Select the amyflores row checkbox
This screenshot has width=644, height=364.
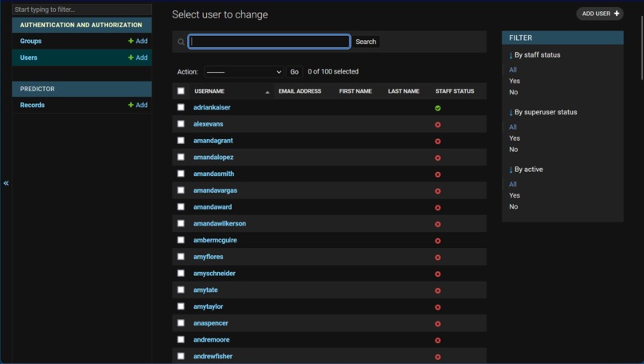[181, 257]
